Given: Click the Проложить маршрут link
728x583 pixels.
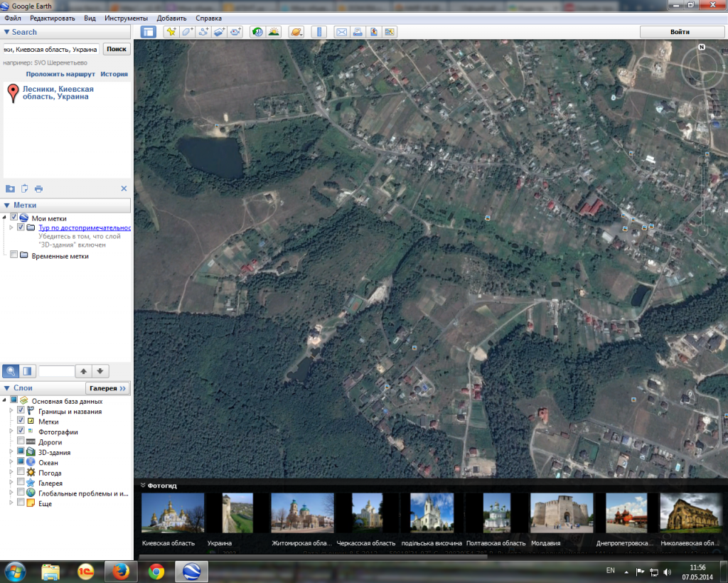Looking at the screenshot, I should click(x=60, y=74).
